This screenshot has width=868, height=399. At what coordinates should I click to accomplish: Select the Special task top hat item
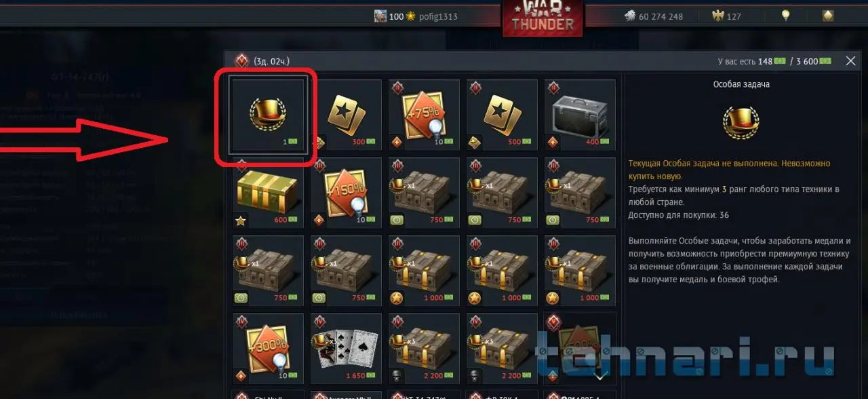pyautogui.click(x=269, y=114)
